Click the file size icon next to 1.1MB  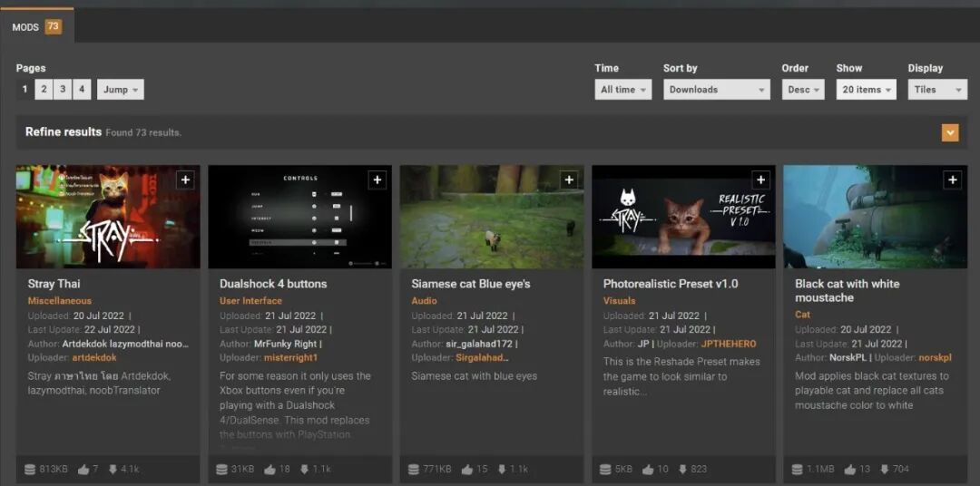coord(797,469)
